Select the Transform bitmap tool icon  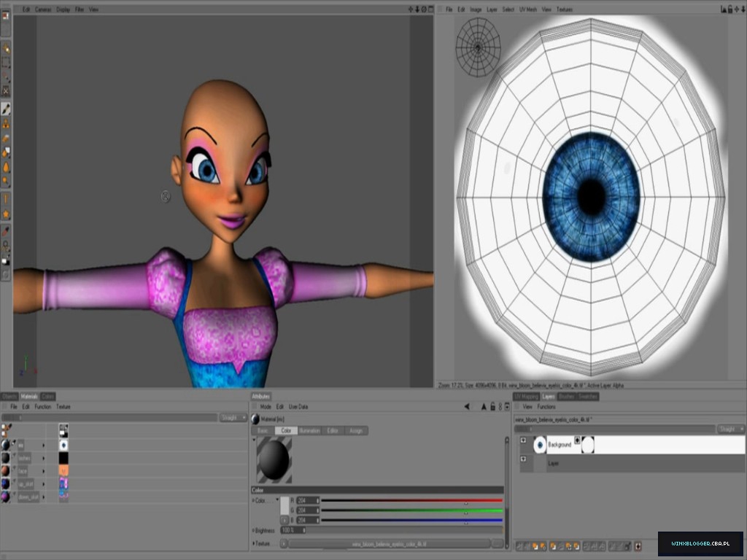tap(6, 90)
